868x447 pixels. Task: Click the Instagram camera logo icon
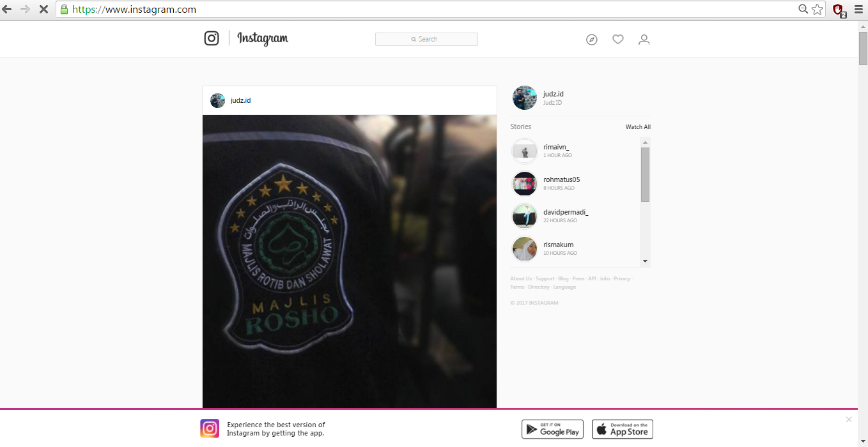[212, 38]
